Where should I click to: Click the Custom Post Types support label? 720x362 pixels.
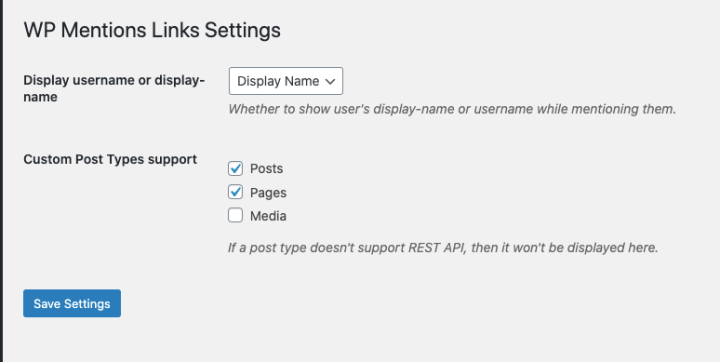(110, 159)
